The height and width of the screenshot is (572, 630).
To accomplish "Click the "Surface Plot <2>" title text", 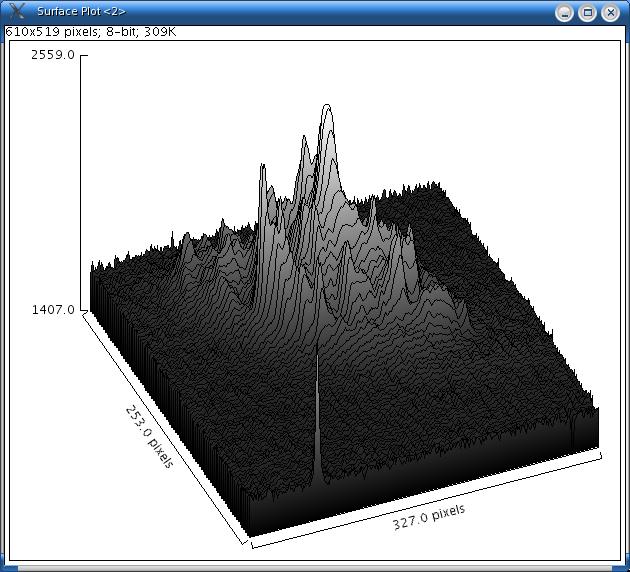I will pyautogui.click(x=81, y=12).
